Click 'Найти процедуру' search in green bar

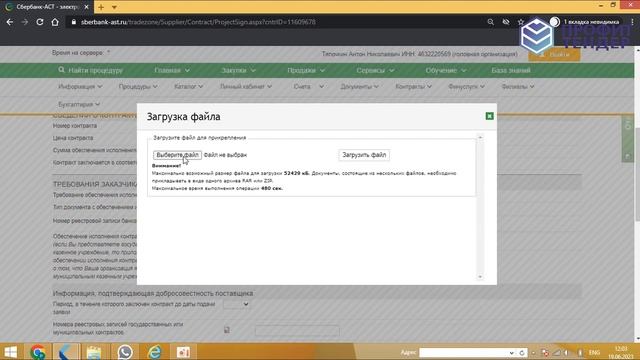coord(90,70)
